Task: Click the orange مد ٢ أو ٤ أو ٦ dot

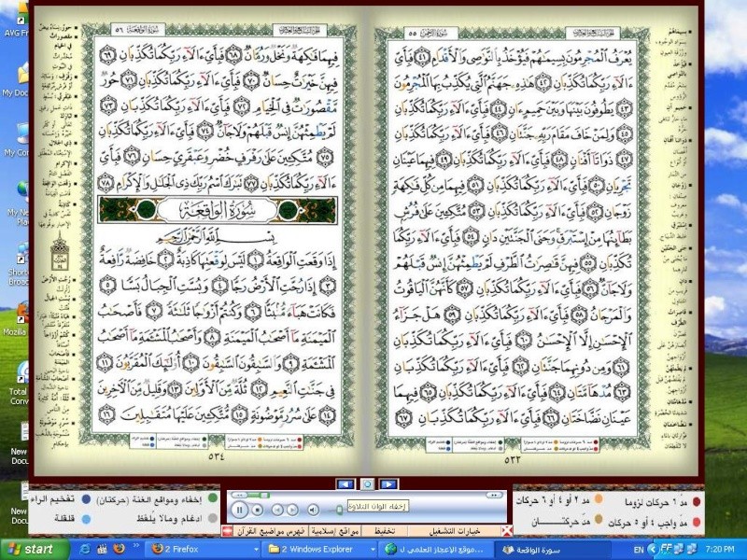Action: point(599,499)
